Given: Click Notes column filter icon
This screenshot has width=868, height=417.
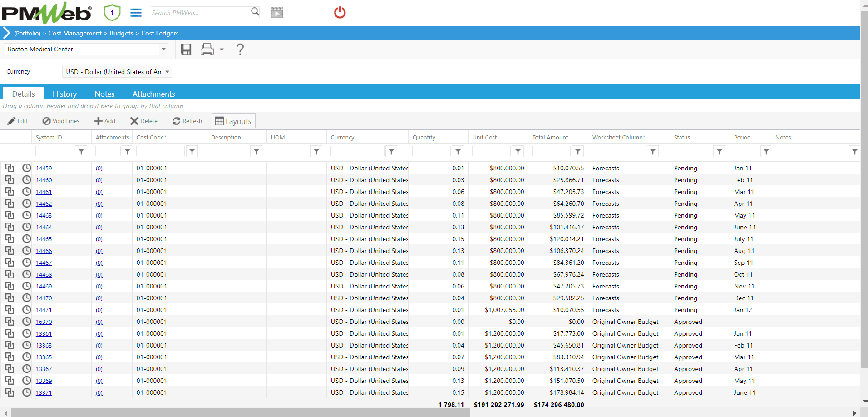Looking at the screenshot, I should click(x=855, y=152).
